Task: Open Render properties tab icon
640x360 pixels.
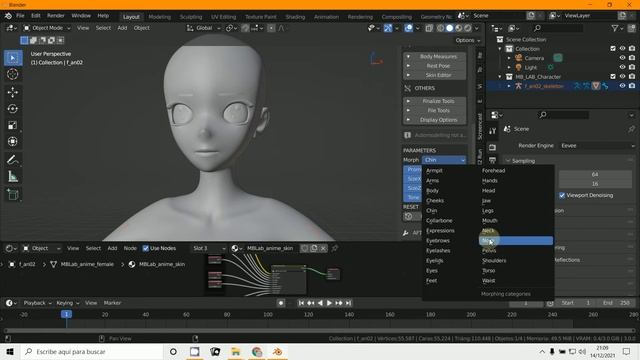Action: point(492,147)
